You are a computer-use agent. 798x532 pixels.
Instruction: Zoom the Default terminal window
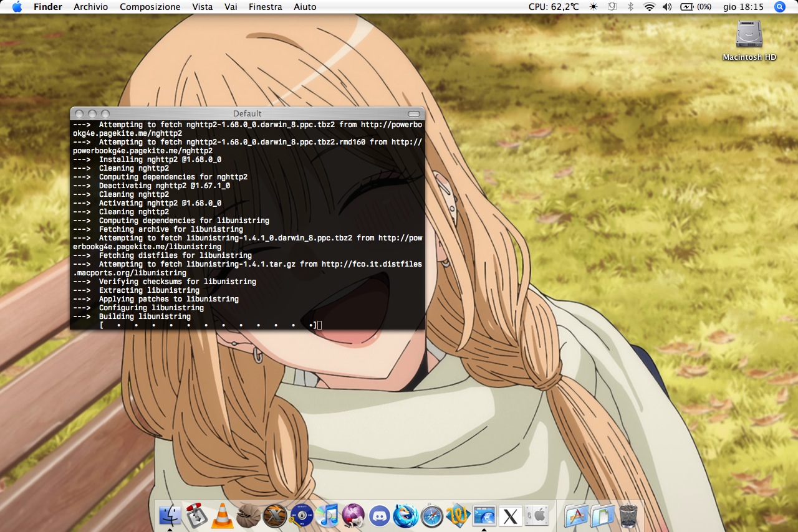coord(105,114)
